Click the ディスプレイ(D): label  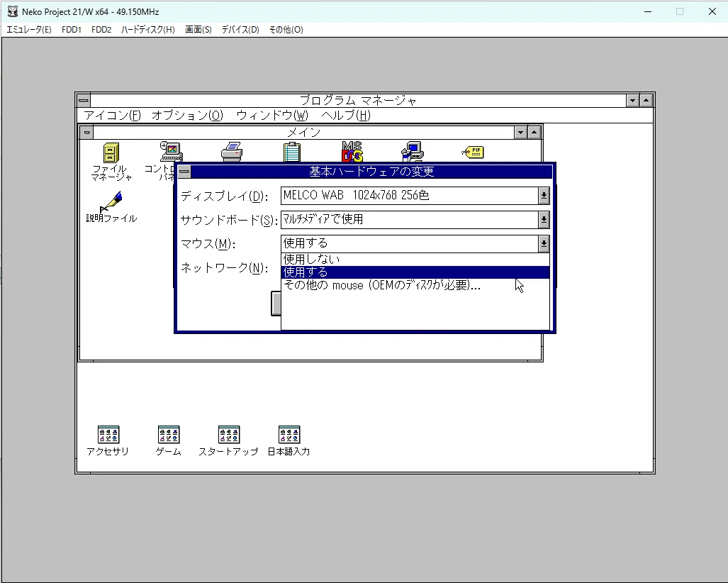click(x=224, y=196)
